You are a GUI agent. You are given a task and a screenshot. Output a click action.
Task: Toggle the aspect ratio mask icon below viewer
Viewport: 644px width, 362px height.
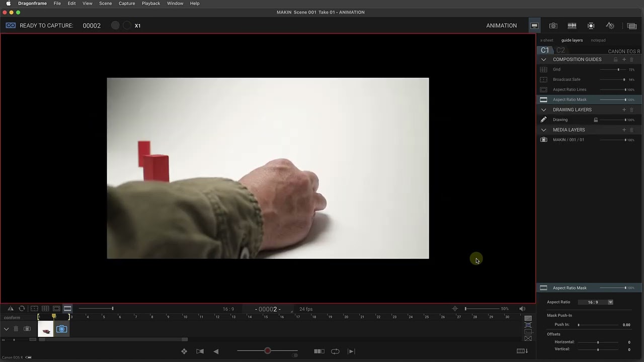[67, 309]
